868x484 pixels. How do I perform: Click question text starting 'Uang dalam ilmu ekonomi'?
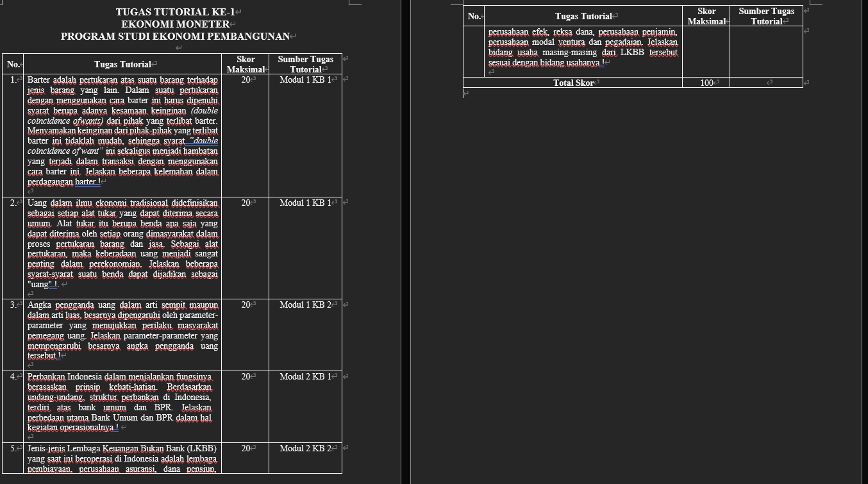pyautogui.click(x=122, y=244)
